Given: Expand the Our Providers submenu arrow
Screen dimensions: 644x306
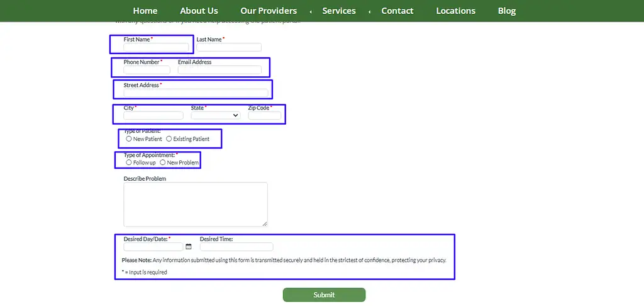Looking at the screenshot, I should pyautogui.click(x=311, y=11).
